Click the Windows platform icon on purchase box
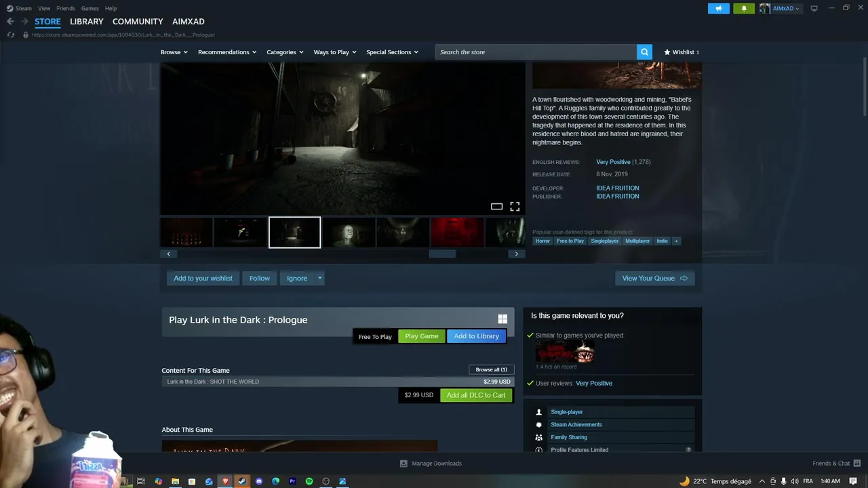The width and height of the screenshot is (868, 488). coord(502,319)
